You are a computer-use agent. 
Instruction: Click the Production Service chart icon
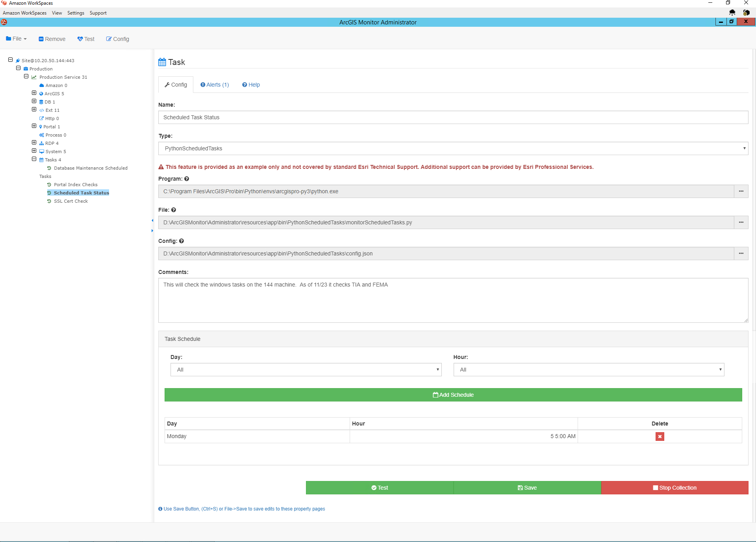34,77
